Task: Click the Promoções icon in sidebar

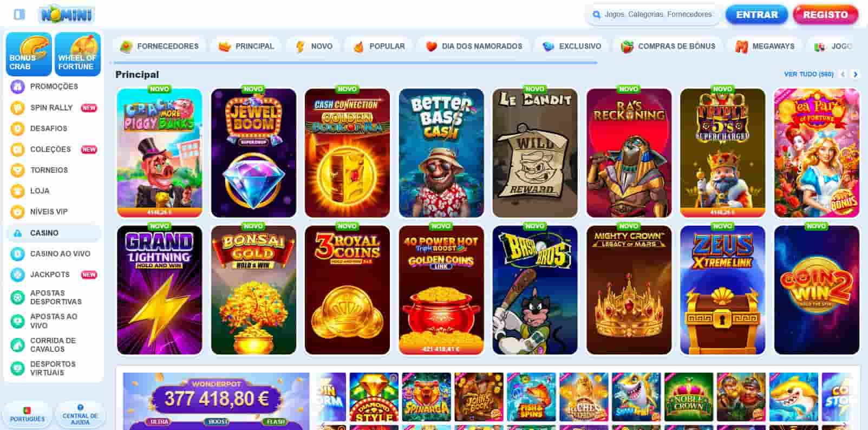Action: point(18,87)
